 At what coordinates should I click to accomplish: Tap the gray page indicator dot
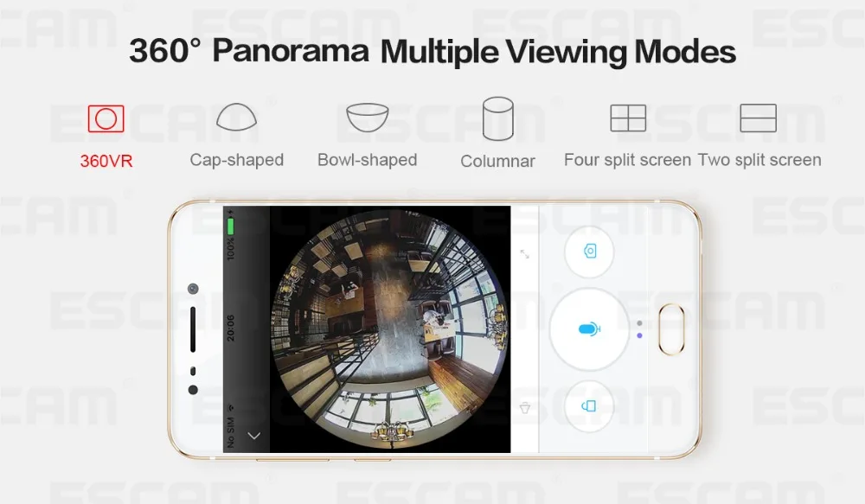point(639,323)
